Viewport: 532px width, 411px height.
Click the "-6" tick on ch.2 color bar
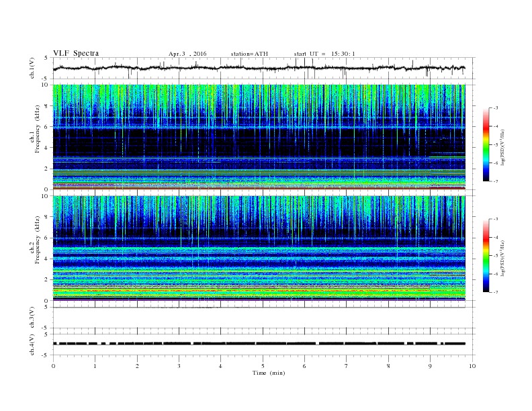coord(496,274)
